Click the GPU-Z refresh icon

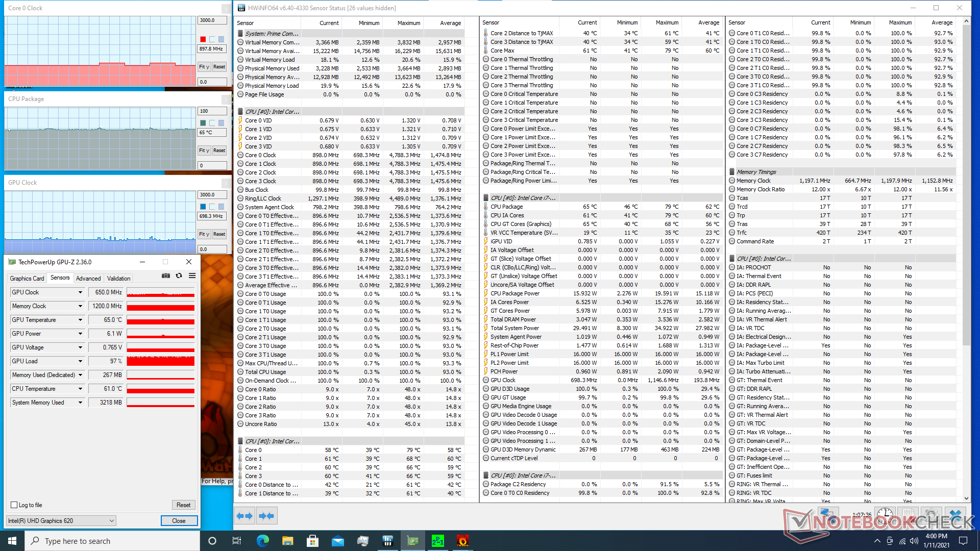pos(179,275)
